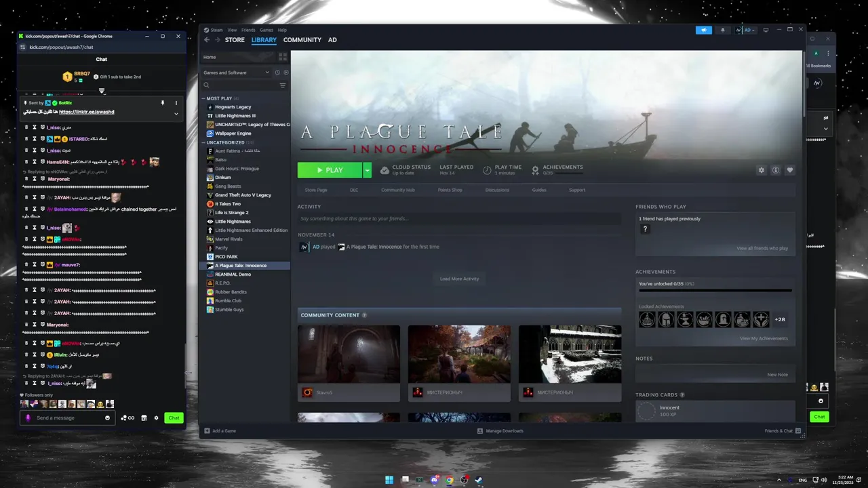The height and width of the screenshot is (488, 868).
Task: Collapse the UNCATEGORIZED category
Action: [x=203, y=142]
